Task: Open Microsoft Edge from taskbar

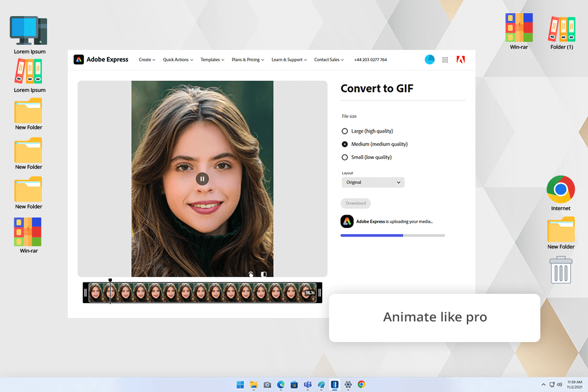Action: click(281, 385)
